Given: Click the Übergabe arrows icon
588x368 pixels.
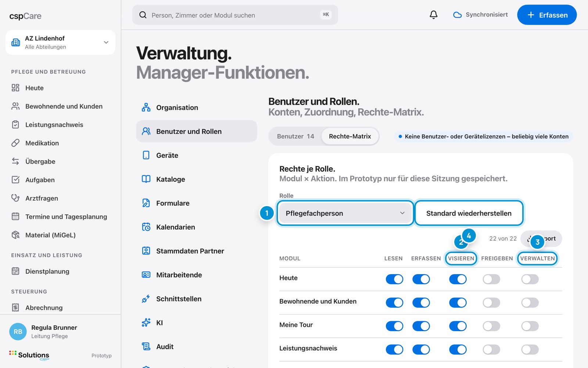Looking at the screenshot, I should tap(15, 161).
